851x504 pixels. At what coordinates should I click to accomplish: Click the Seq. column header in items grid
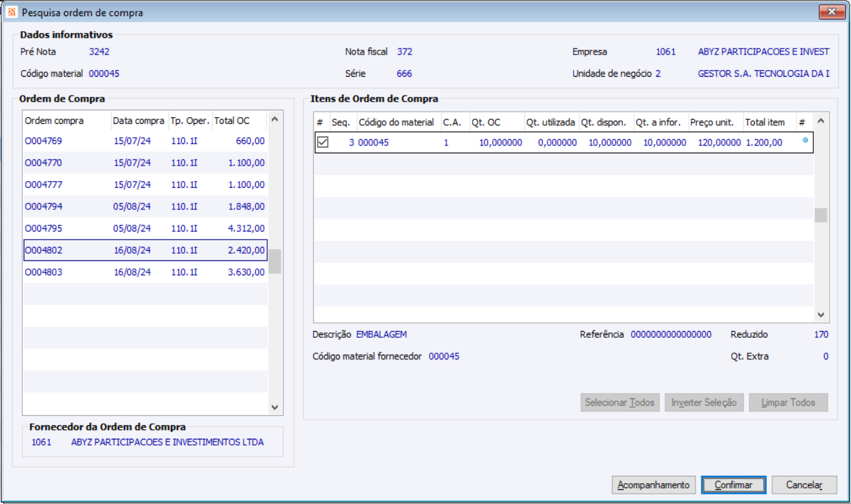(342, 122)
